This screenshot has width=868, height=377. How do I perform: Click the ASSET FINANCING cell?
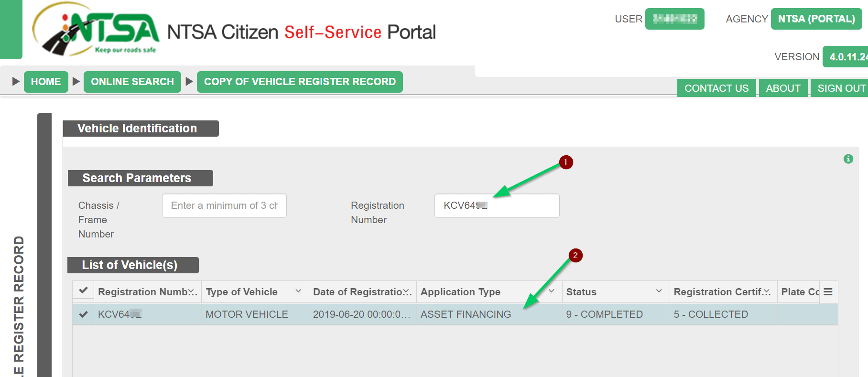[x=489, y=314]
